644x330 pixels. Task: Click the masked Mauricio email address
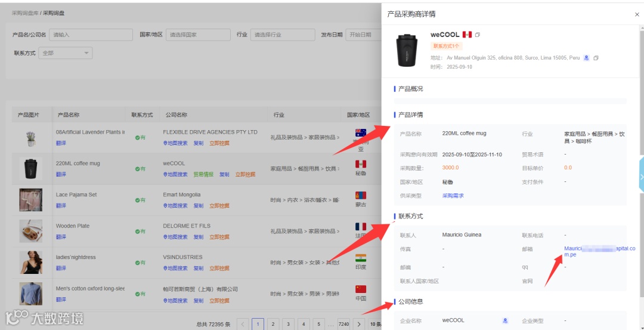click(x=599, y=251)
